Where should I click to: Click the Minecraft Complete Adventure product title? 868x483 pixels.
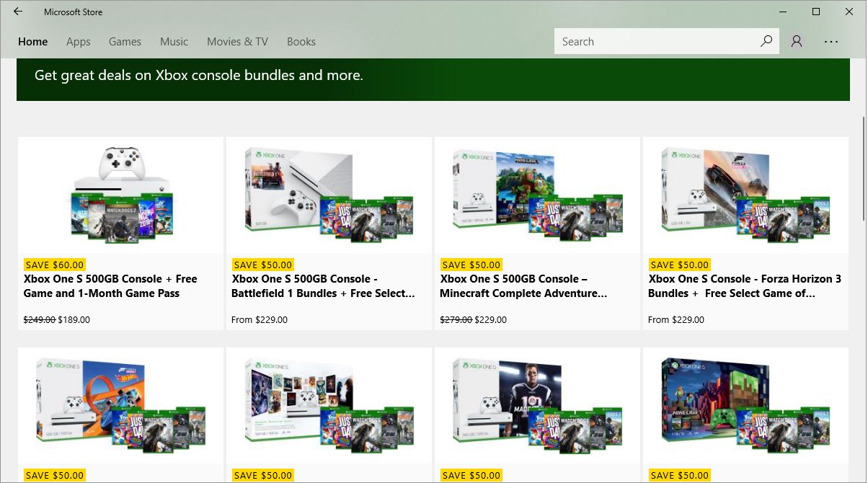[x=524, y=286]
